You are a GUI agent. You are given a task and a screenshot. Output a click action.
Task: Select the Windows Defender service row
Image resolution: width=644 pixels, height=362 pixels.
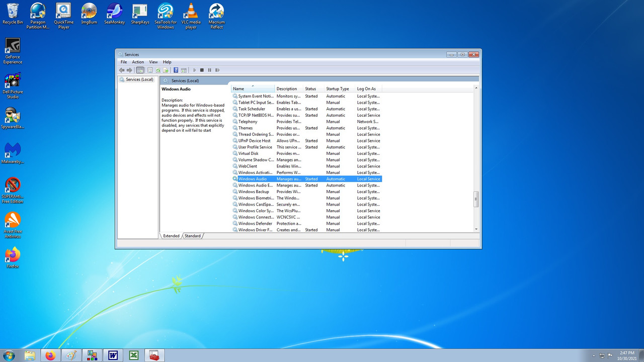(x=307, y=223)
